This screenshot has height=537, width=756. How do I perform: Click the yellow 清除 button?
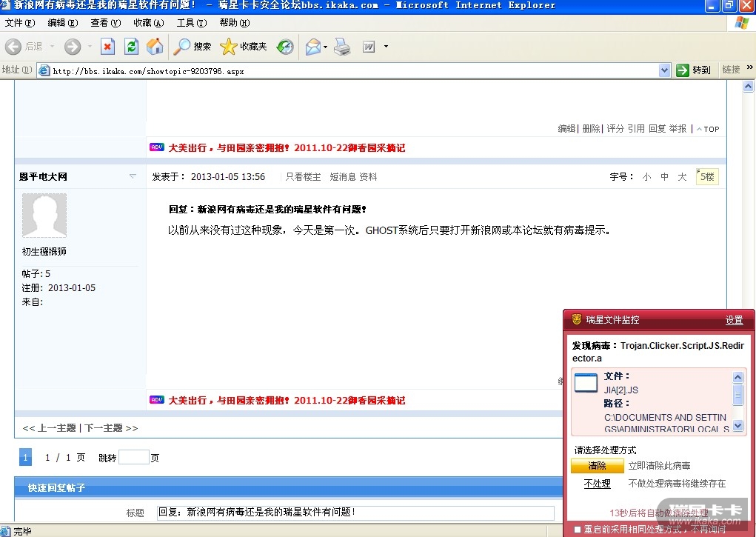[x=596, y=466]
